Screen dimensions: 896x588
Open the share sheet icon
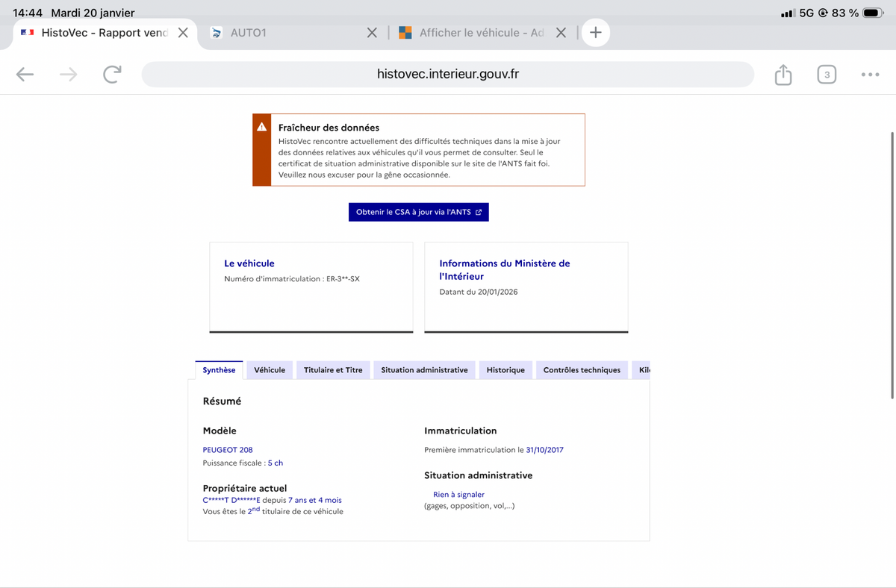783,75
